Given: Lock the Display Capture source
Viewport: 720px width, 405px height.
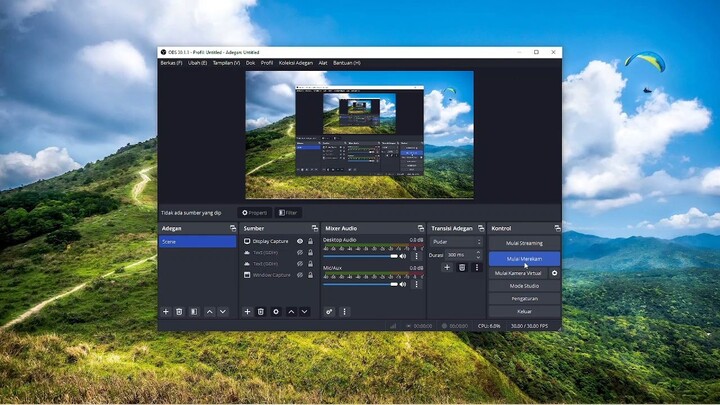Looking at the screenshot, I should point(310,241).
